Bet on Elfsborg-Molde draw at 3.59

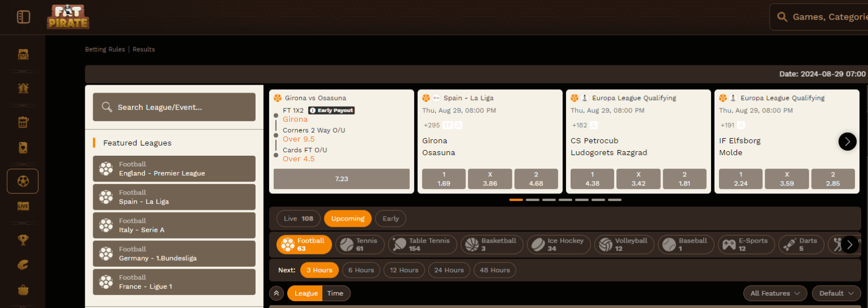[787, 179]
